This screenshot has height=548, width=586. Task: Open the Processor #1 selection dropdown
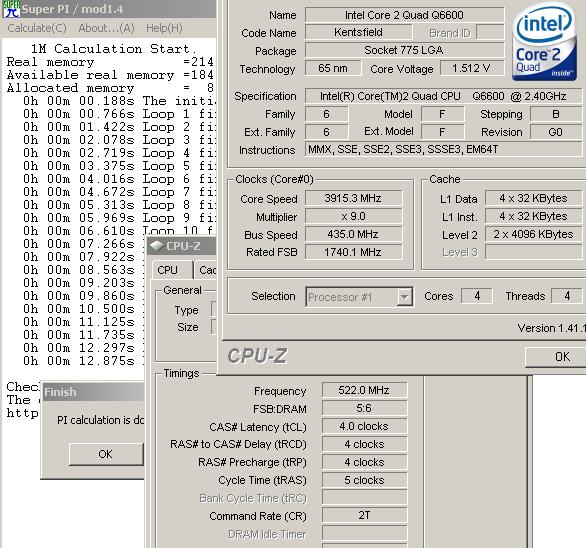click(x=405, y=297)
